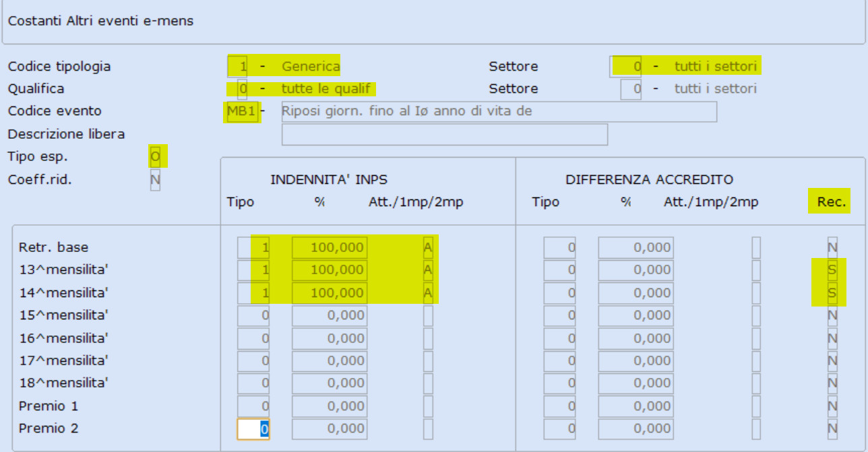Select 18^mensilita' percentage under DIFFERENZA ACCREDITO

[635, 383]
